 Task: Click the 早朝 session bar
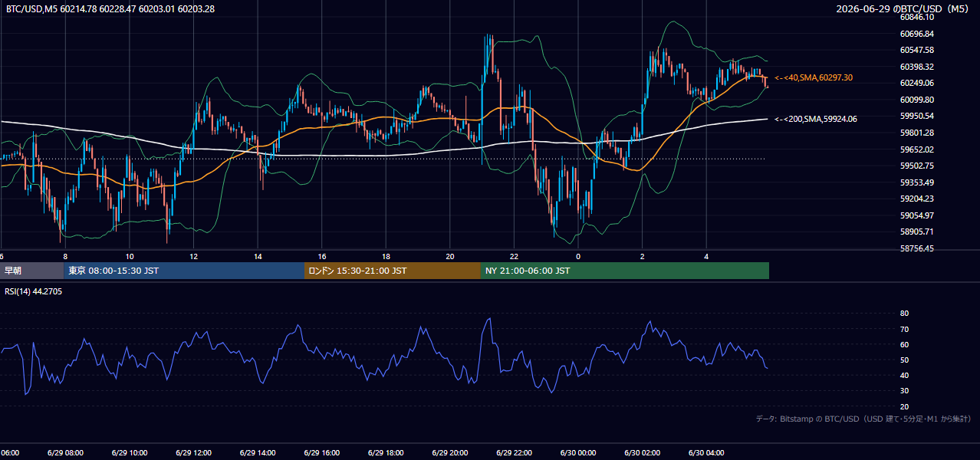[x=31, y=271]
